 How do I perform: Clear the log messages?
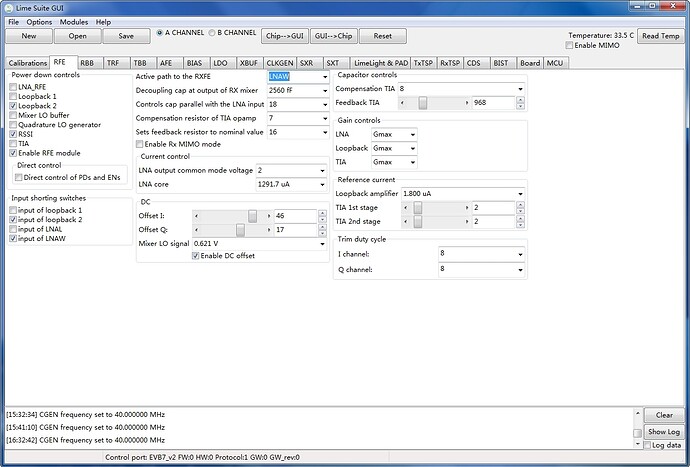664,415
